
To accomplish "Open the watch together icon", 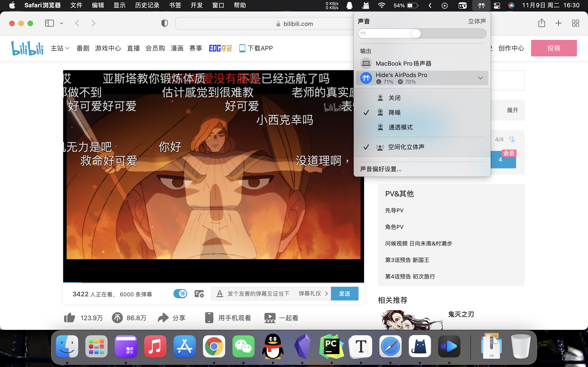I will tap(270, 318).
